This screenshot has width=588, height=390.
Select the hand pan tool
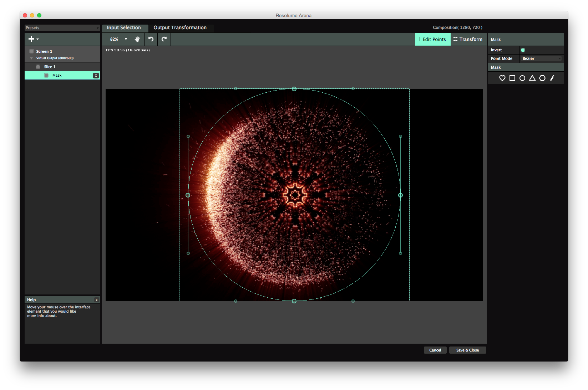(137, 39)
